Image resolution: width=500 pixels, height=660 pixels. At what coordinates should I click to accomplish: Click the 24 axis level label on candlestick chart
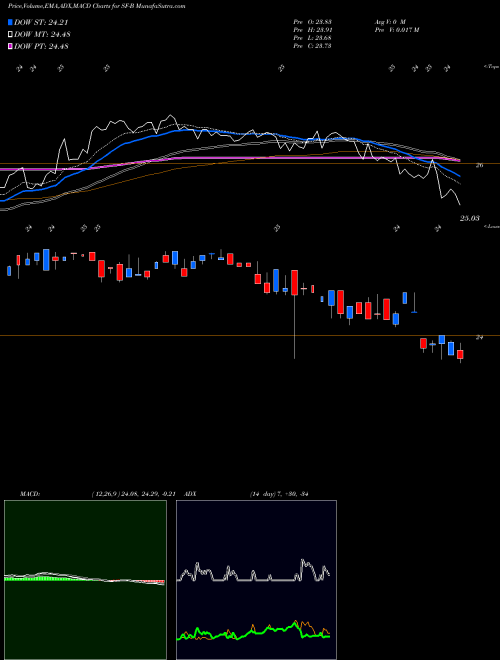pos(479,337)
